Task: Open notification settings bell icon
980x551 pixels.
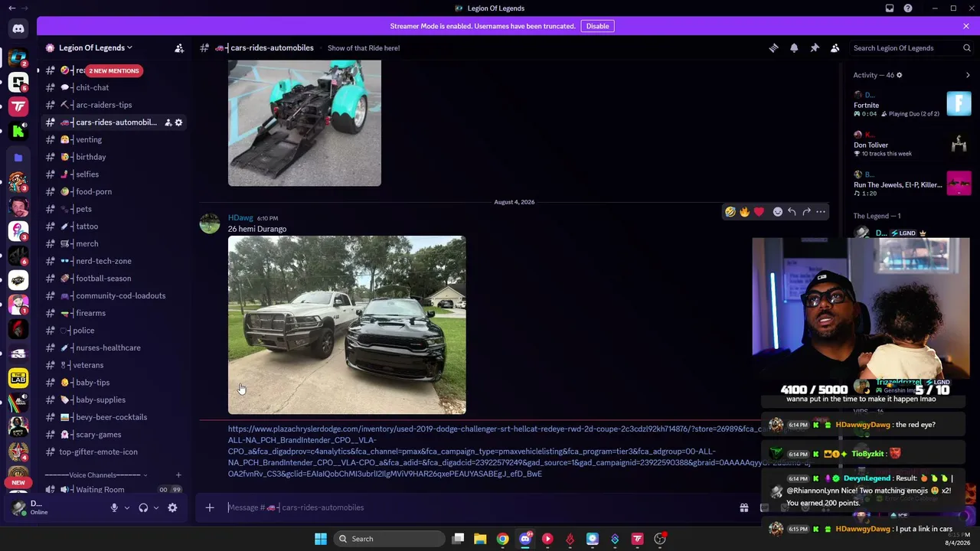Action: pyautogui.click(x=794, y=48)
